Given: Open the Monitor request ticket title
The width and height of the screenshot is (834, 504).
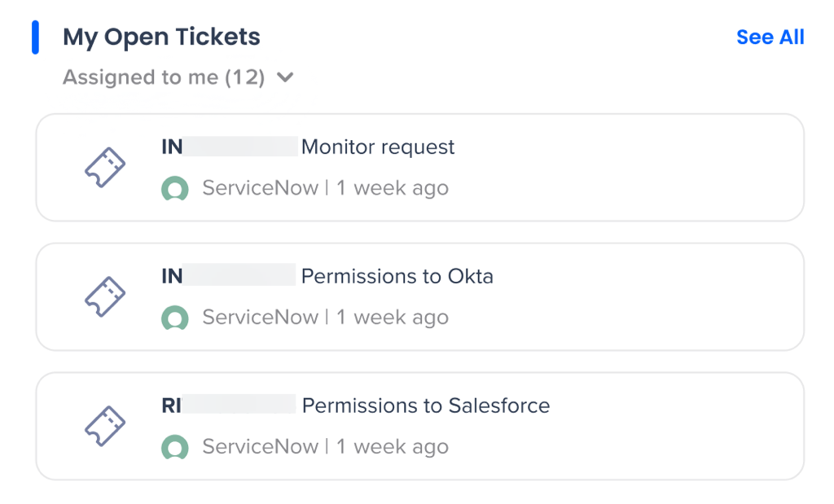Looking at the screenshot, I should [378, 147].
